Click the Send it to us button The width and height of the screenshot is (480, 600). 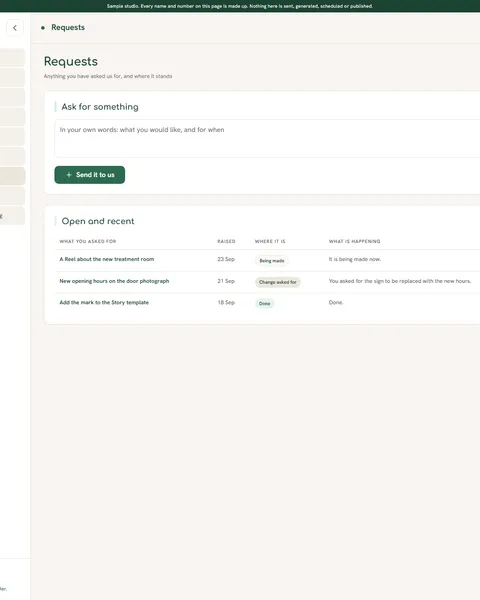tap(90, 175)
